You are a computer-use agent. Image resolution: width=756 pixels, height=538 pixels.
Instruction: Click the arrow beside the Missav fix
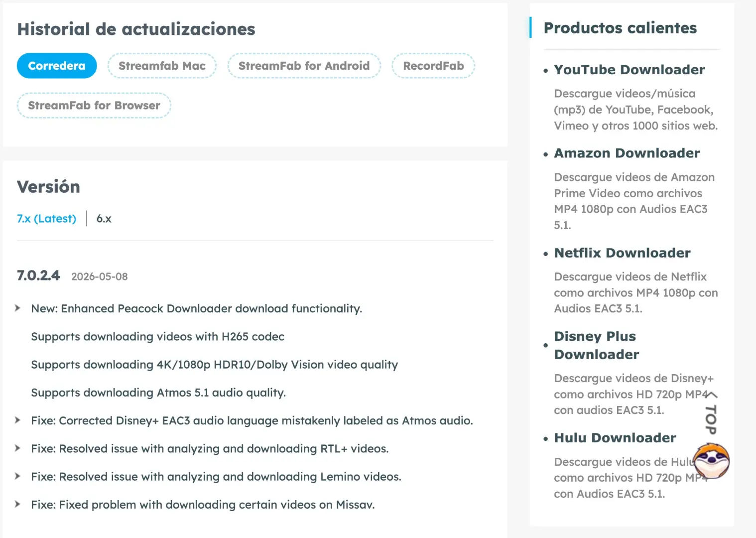point(18,504)
